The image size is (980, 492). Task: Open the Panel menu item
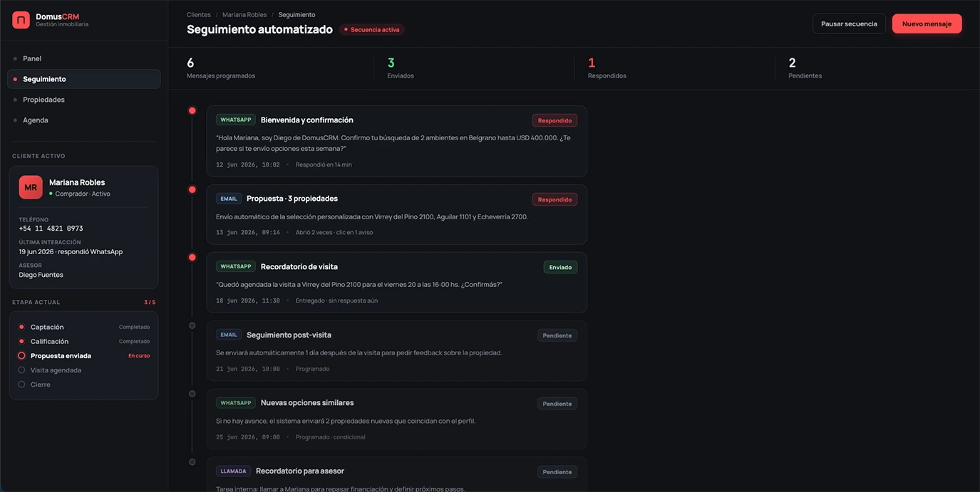point(84,58)
